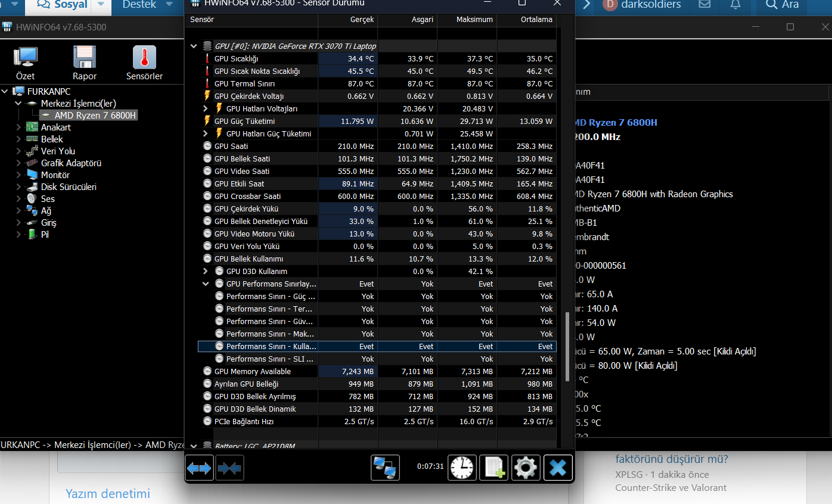Select the GPU Crossbar Saati row label
The width and height of the screenshot is (832, 504).
point(247,196)
